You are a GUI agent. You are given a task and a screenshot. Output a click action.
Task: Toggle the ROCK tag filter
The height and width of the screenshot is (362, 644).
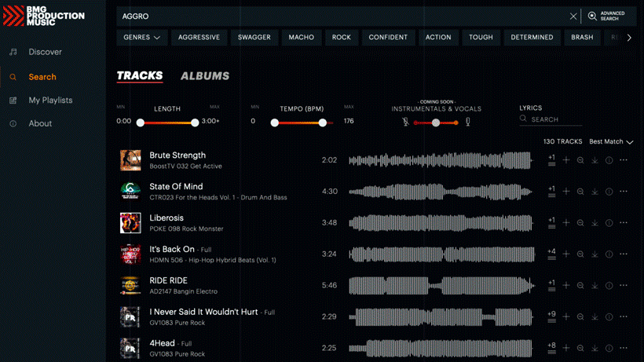pyautogui.click(x=342, y=38)
